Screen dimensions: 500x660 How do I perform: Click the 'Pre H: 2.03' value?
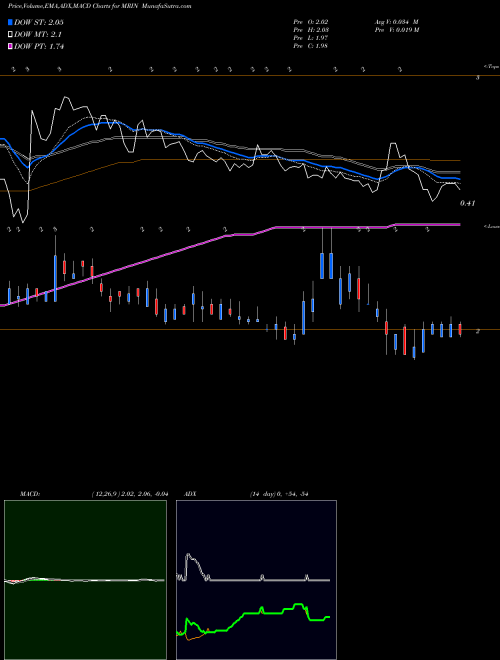311,30
